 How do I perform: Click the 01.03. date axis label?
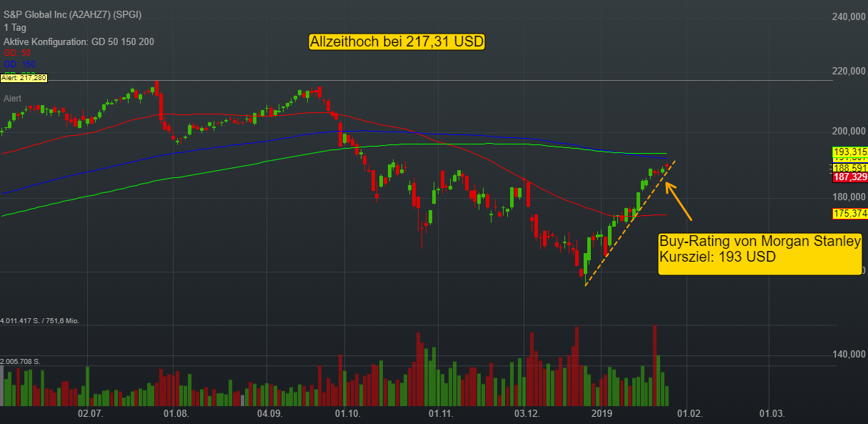[x=772, y=414]
